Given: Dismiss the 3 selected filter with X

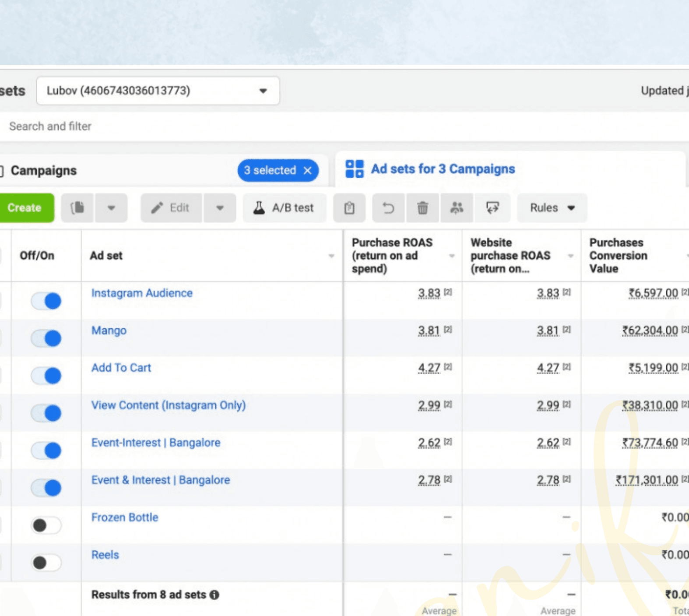Looking at the screenshot, I should (308, 170).
